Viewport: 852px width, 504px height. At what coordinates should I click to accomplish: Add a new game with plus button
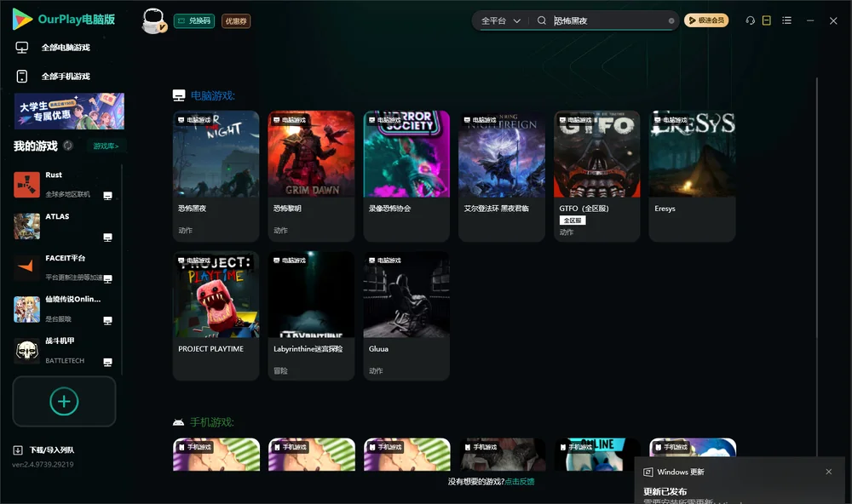[x=64, y=401]
